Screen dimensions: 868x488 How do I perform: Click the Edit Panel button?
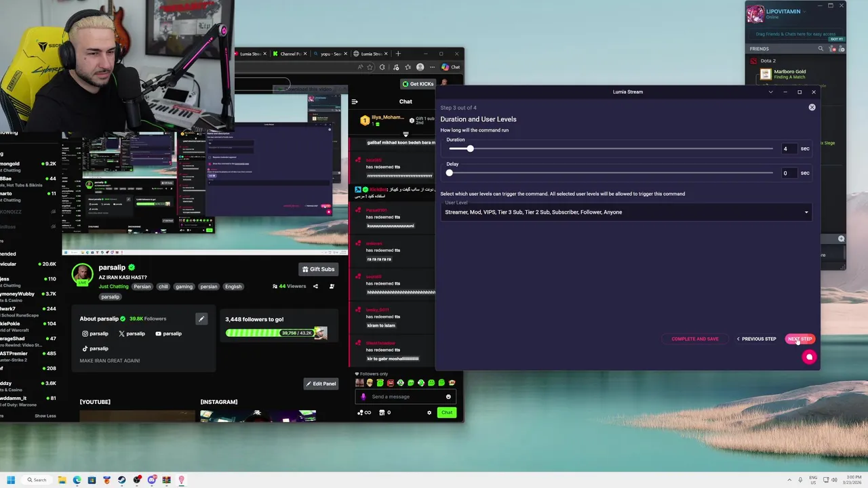coord(321,384)
